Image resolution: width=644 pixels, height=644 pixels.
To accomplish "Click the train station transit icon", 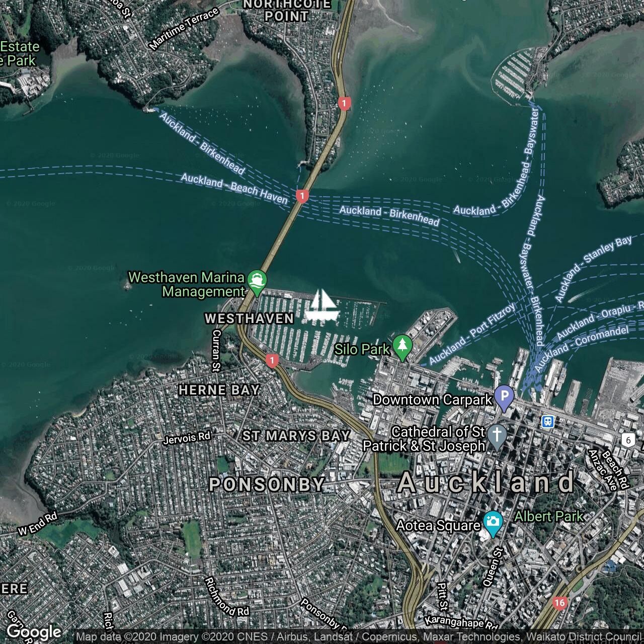I will 548,421.
